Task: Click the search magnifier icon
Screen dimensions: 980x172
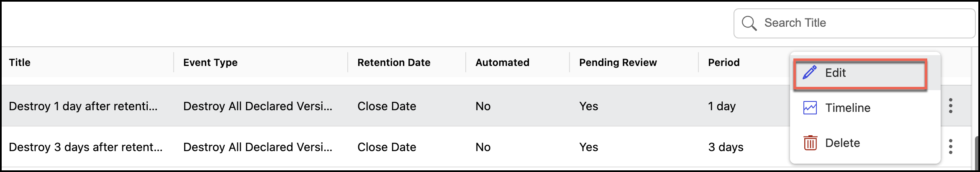Action: tap(749, 23)
